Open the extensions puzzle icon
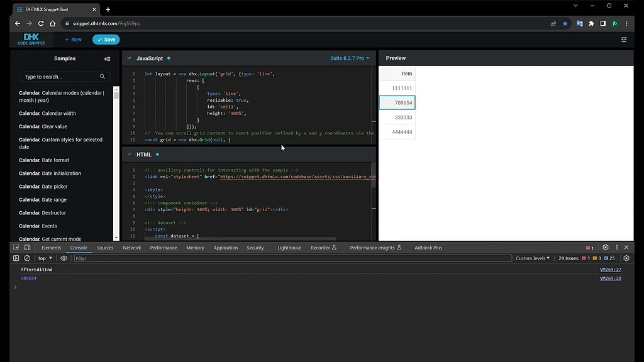 tap(591, 23)
